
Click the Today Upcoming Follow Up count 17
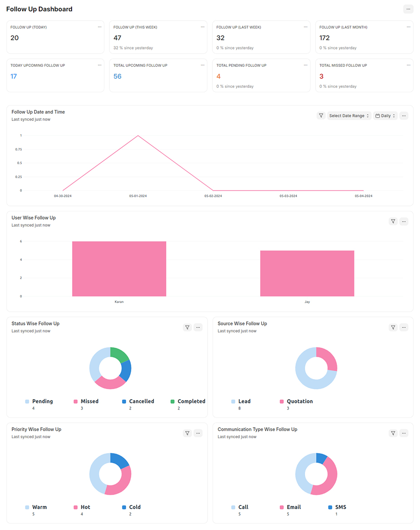click(14, 76)
